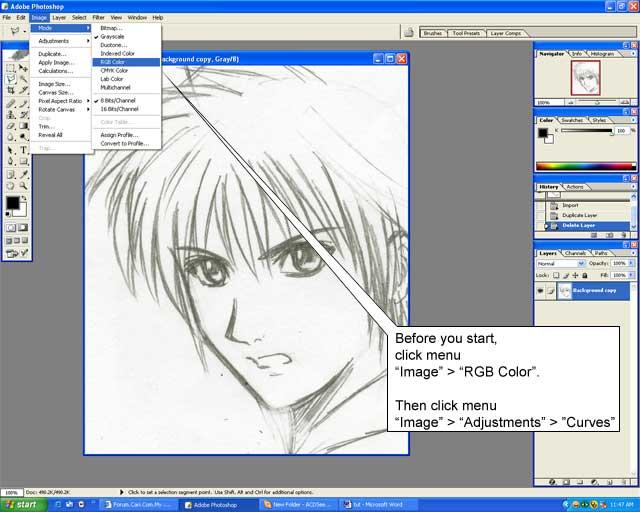Switch to Microsoft Word taskbar button

pos(378,505)
